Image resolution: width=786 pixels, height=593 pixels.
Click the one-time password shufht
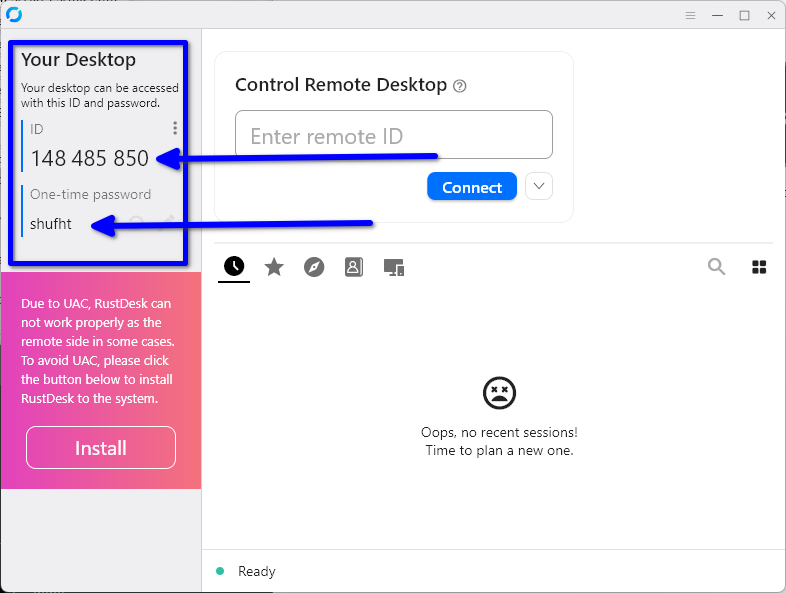[x=51, y=224]
